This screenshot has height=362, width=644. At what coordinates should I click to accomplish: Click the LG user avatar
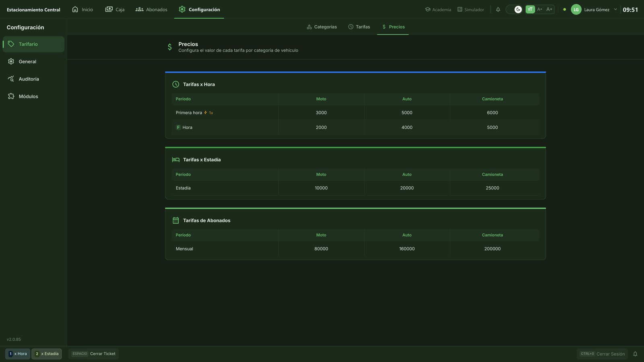pyautogui.click(x=576, y=9)
